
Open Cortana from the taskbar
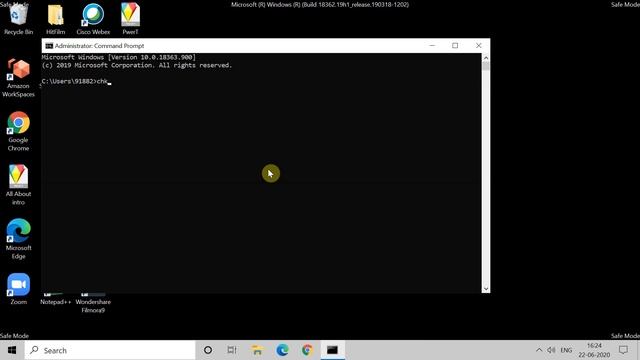(208, 350)
